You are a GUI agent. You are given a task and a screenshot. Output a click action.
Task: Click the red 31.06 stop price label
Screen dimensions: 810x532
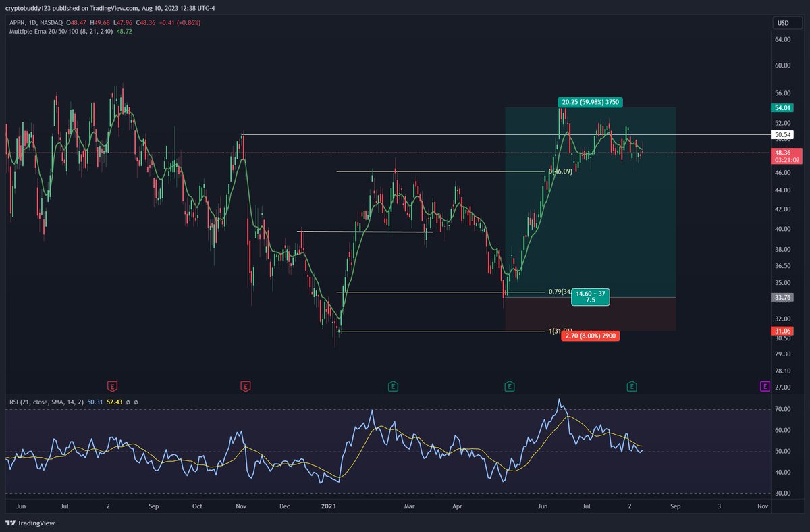(782, 331)
